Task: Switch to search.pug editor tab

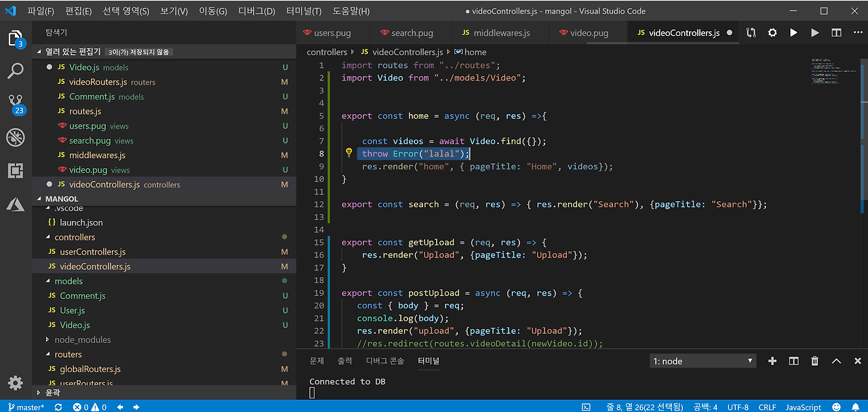Action: 412,33
